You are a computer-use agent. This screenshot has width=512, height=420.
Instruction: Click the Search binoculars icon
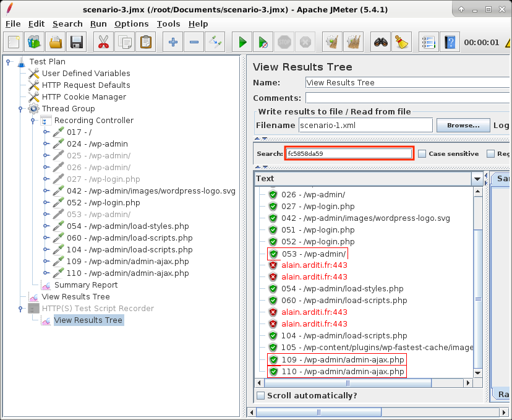[x=380, y=42]
